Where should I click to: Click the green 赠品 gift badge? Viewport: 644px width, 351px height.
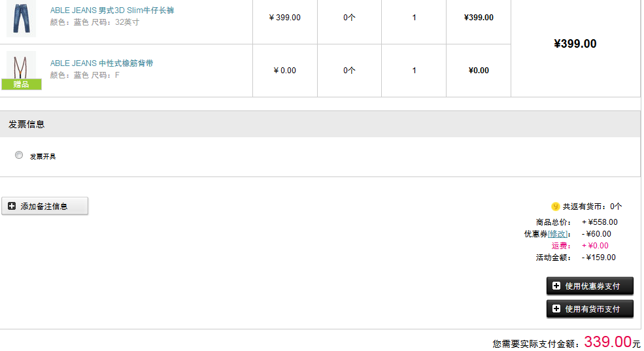[x=22, y=84]
